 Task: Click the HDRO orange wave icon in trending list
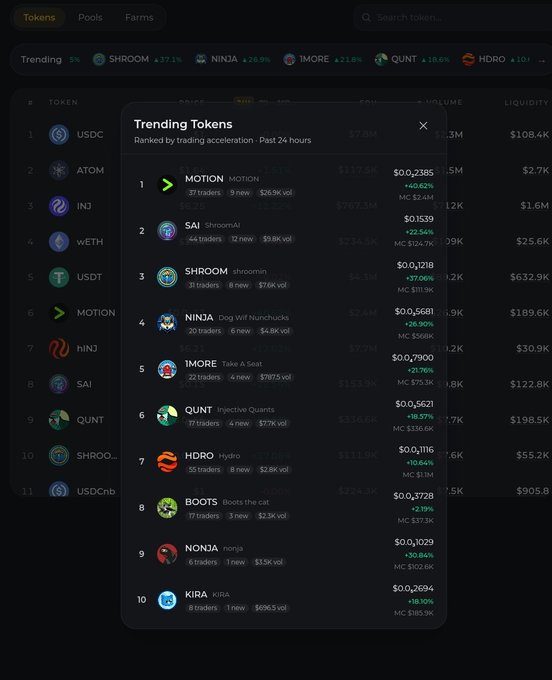167,461
